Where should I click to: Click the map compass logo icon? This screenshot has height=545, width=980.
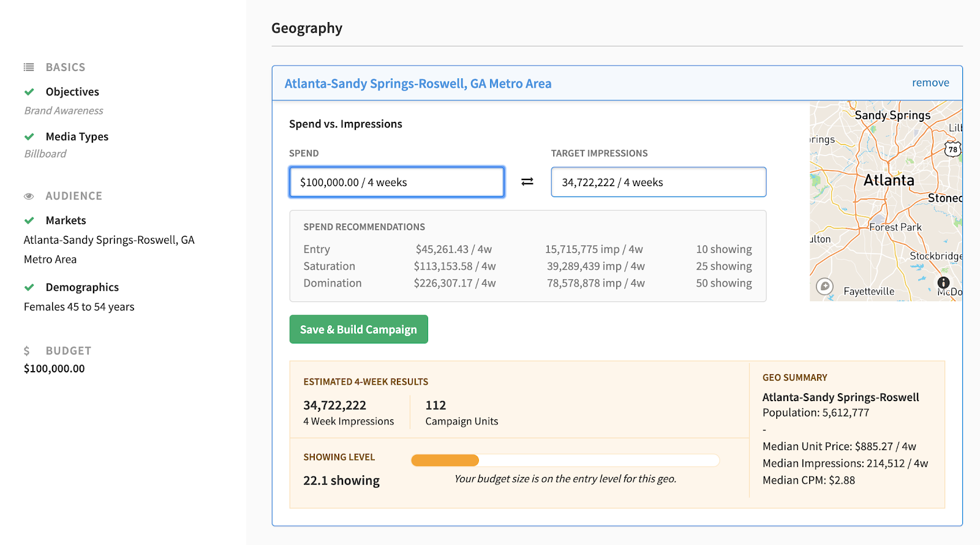(x=825, y=286)
